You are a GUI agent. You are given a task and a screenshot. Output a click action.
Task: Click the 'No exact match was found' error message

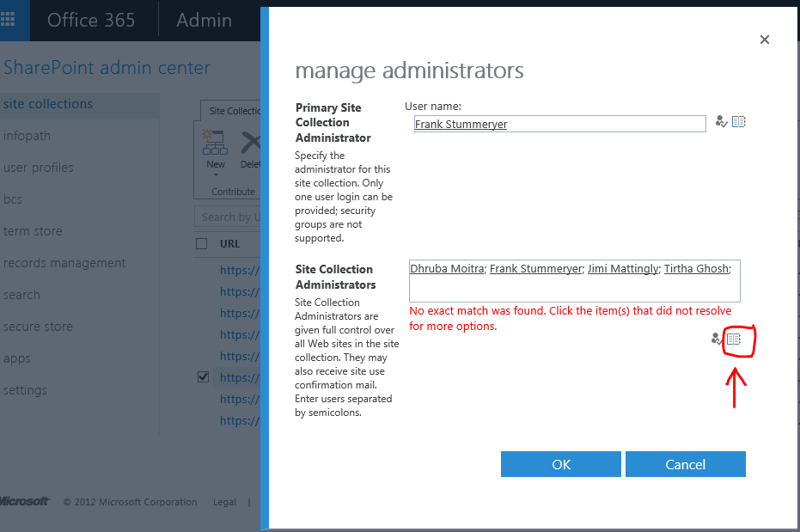pyautogui.click(x=571, y=318)
